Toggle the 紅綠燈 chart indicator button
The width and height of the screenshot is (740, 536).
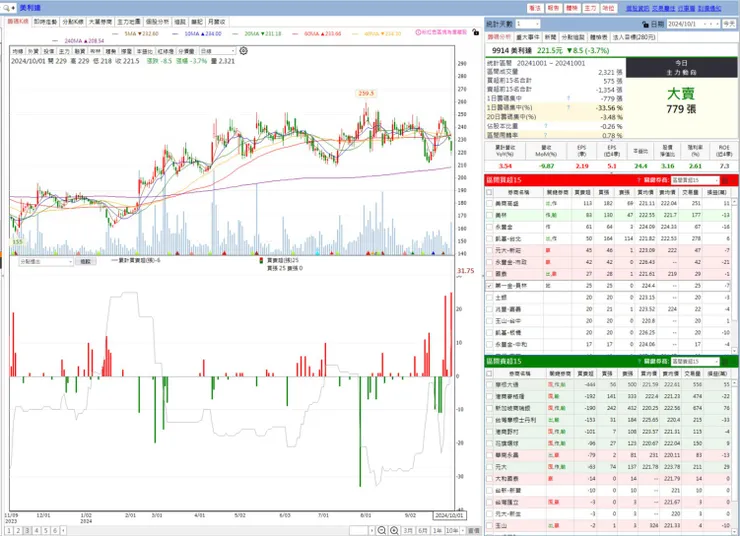166,51
